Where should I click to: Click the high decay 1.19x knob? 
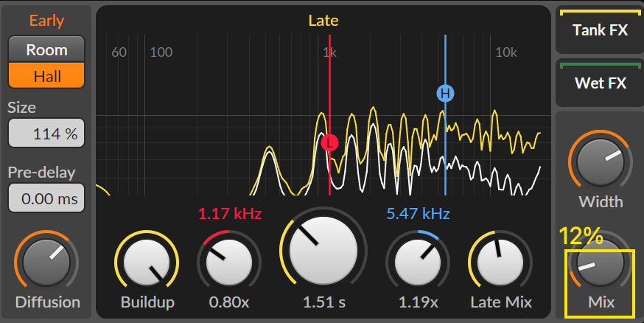418,263
